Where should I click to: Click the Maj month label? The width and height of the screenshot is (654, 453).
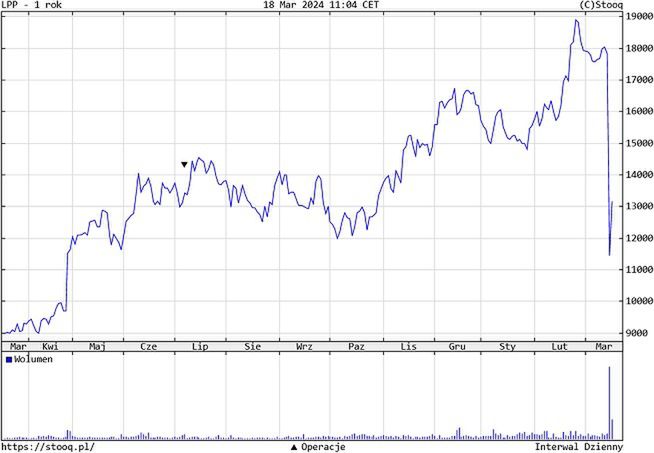(x=97, y=347)
